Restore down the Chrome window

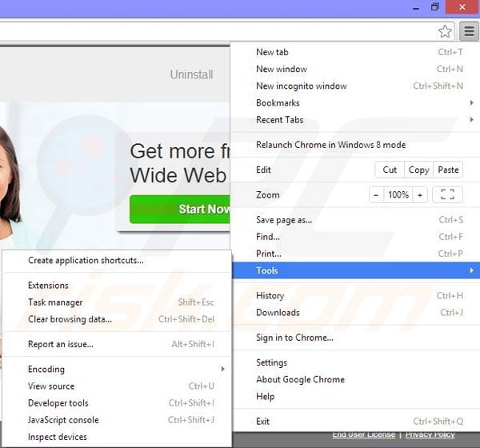[434, 7]
